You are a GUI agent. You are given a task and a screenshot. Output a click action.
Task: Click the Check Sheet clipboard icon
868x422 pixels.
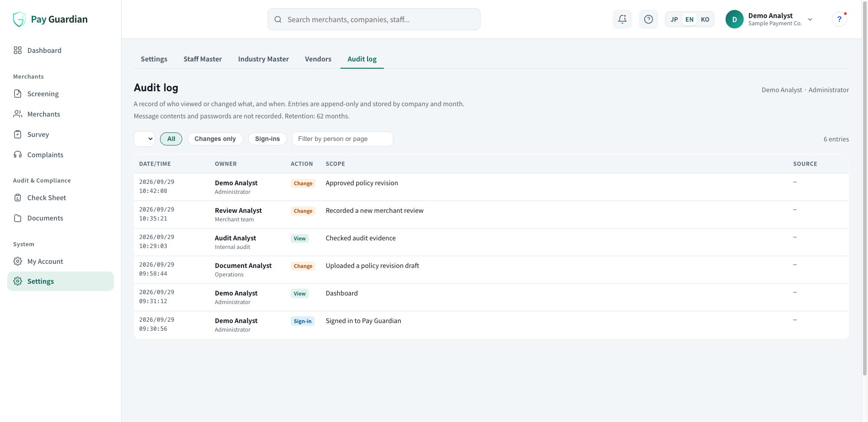coord(18,197)
